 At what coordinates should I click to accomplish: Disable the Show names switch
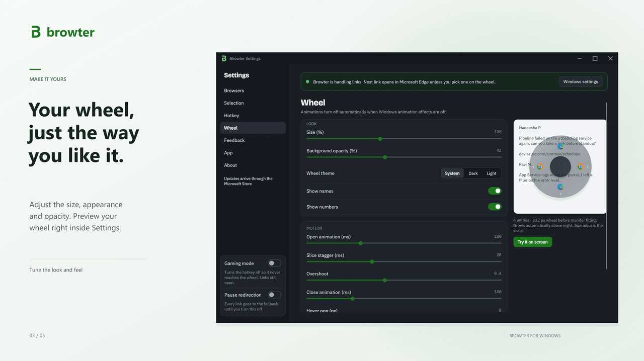(x=495, y=191)
